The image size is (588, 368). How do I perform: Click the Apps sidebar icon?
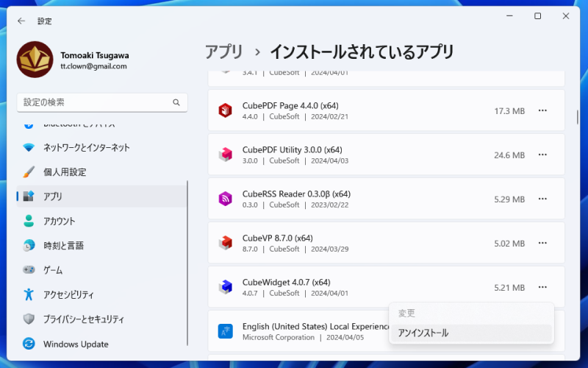(x=29, y=196)
